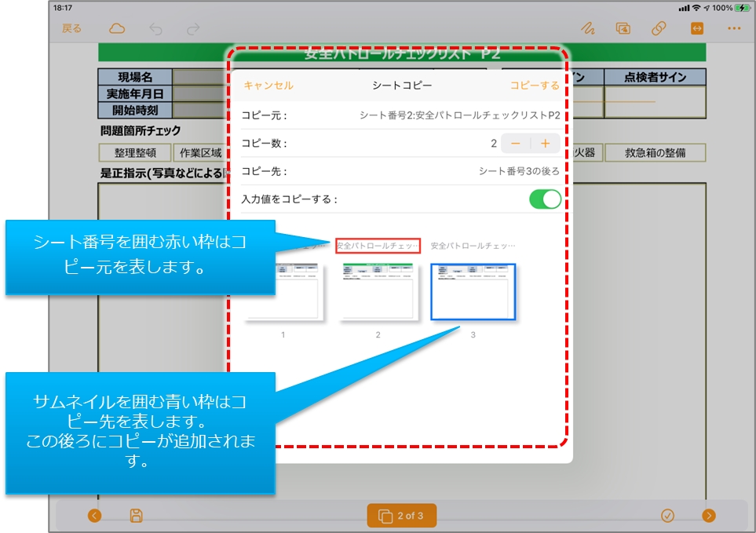Click the sheet 2 name label above its thumbnail

pos(378,246)
